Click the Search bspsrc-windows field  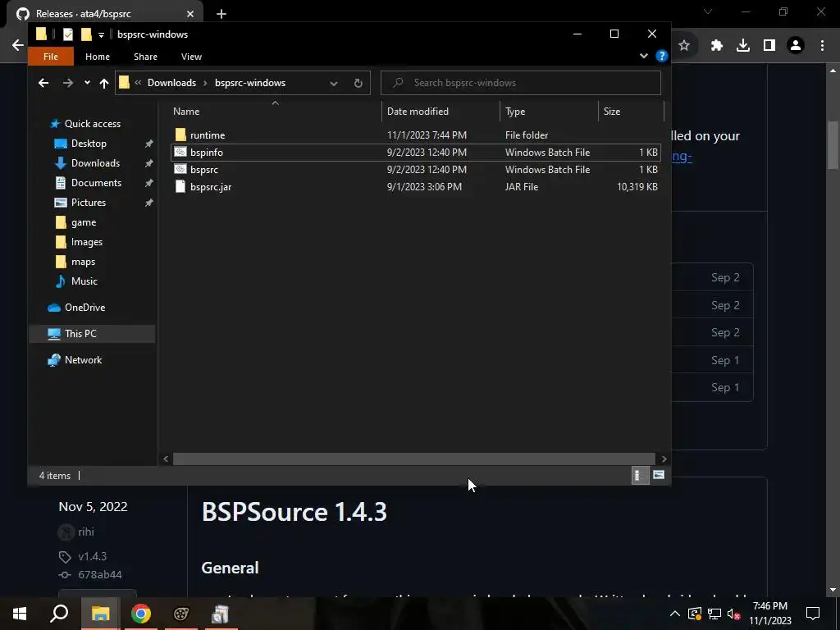pyautogui.click(x=521, y=83)
